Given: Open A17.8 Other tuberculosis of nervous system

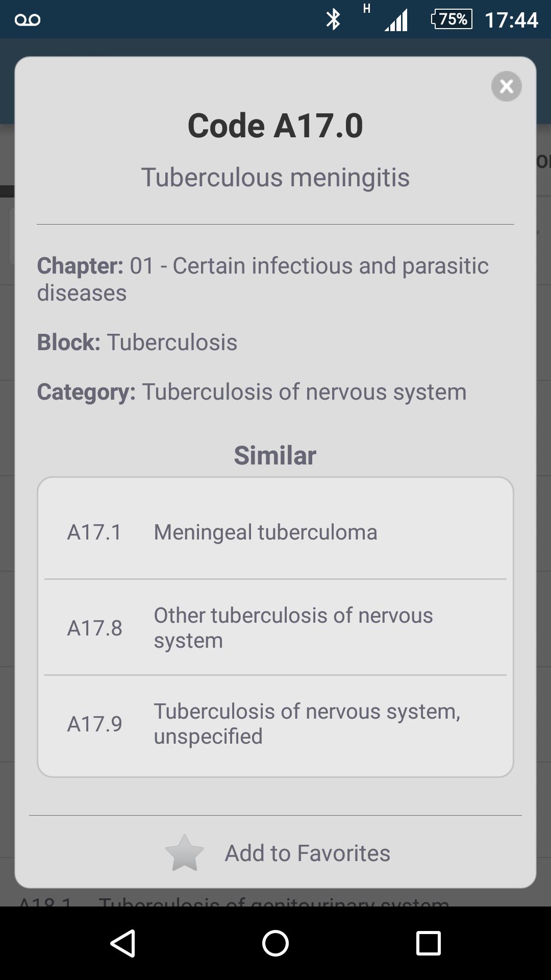Looking at the screenshot, I should (275, 628).
